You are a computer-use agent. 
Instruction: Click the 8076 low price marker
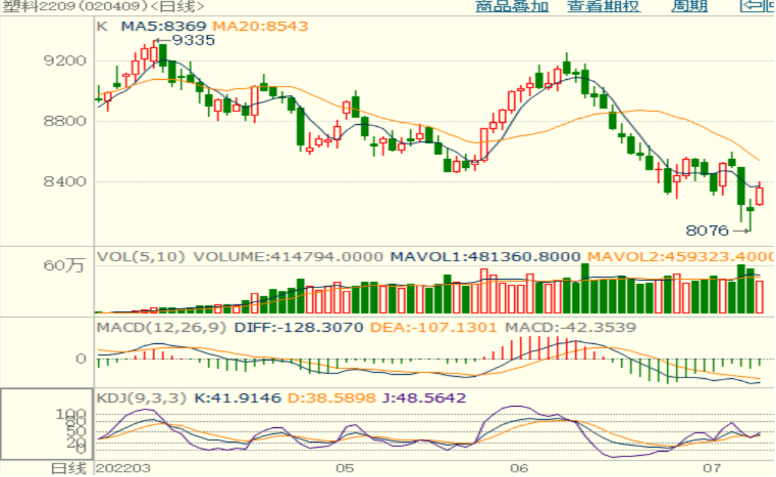(x=718, y=230)
